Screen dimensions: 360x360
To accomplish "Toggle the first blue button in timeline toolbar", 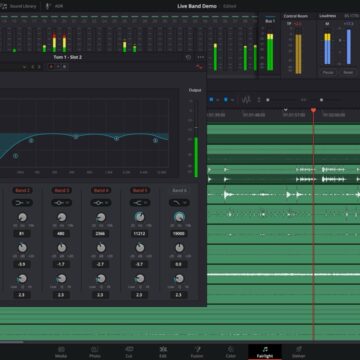I will click(211, 99).
